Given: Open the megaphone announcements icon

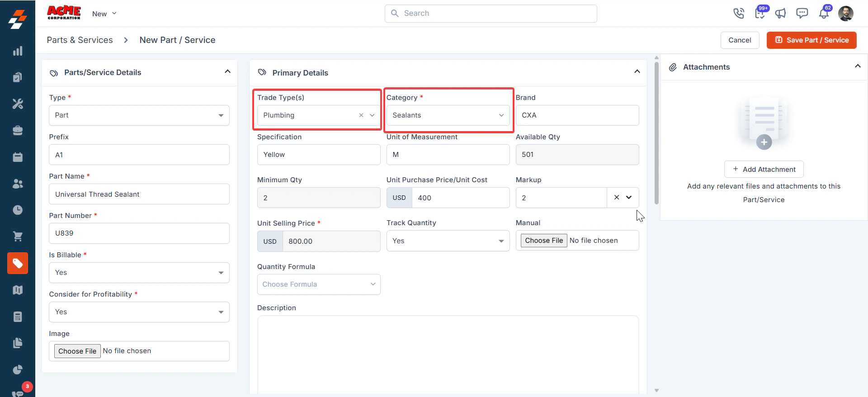Looking at the screenshot, I should coord(781,14).
